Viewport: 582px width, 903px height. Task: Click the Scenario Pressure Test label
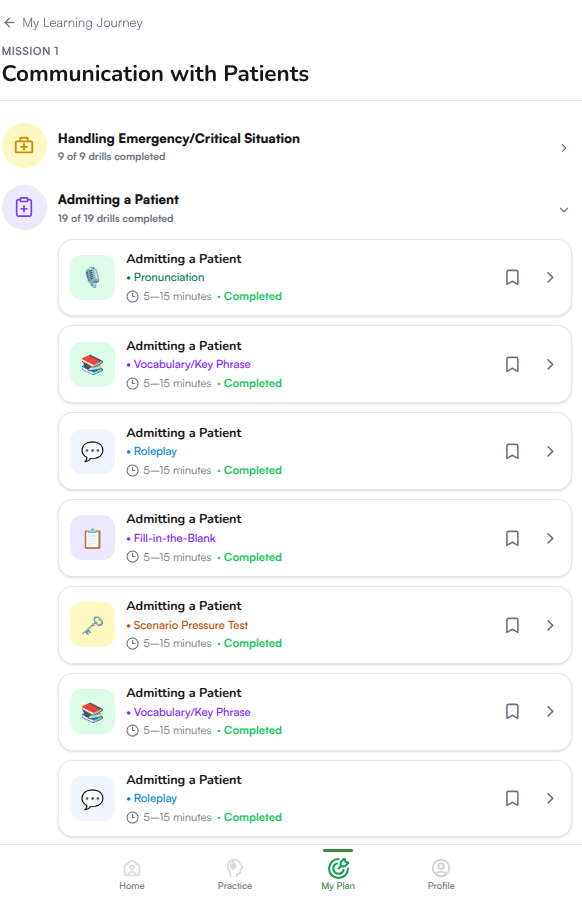pos(191,625)
